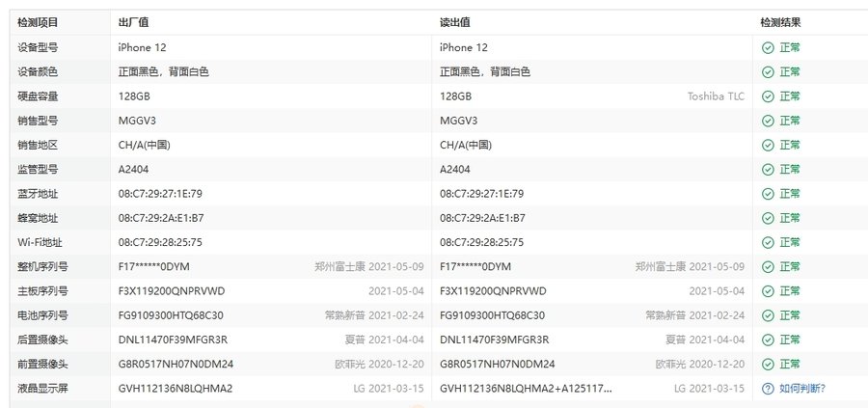Select the 蜂窝地址 row label
Viewport: 868px width, 408px height.
(x=38, y=218)
